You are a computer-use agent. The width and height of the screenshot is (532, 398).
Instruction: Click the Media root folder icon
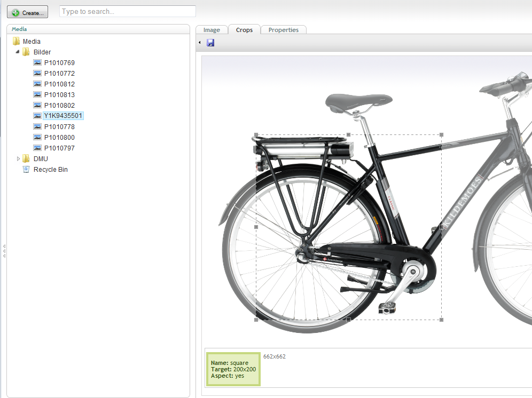pos(16,42)
